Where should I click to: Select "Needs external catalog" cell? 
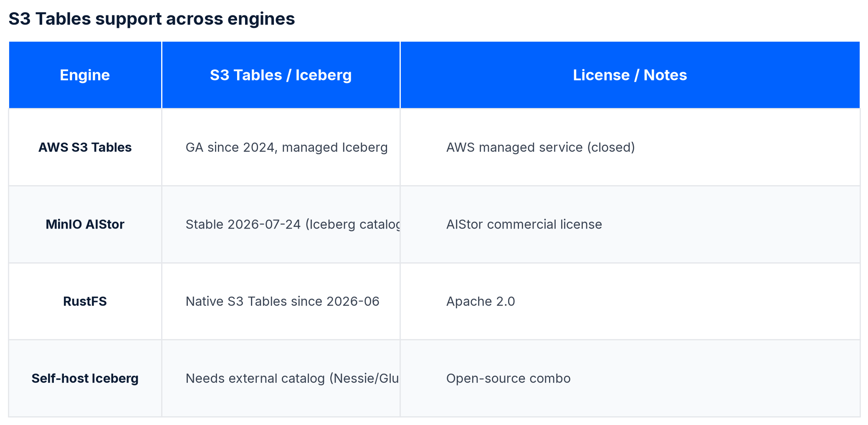tap(281, 378)
